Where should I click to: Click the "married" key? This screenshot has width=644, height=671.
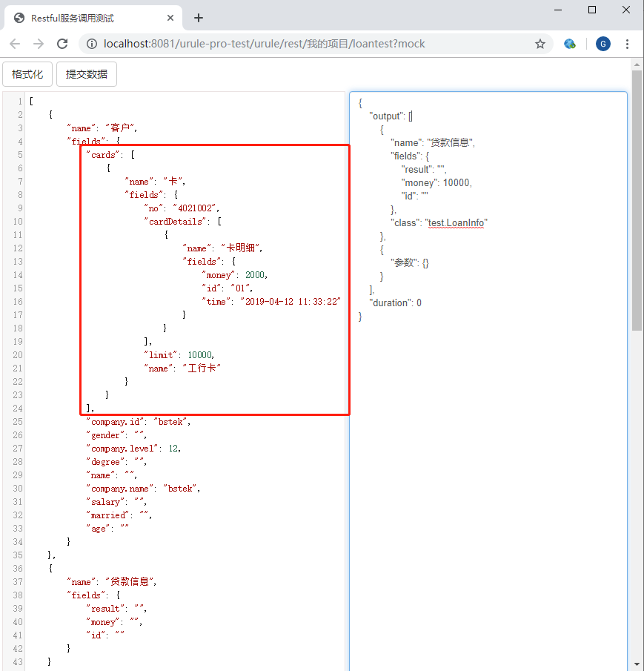[x=107, y=515]
